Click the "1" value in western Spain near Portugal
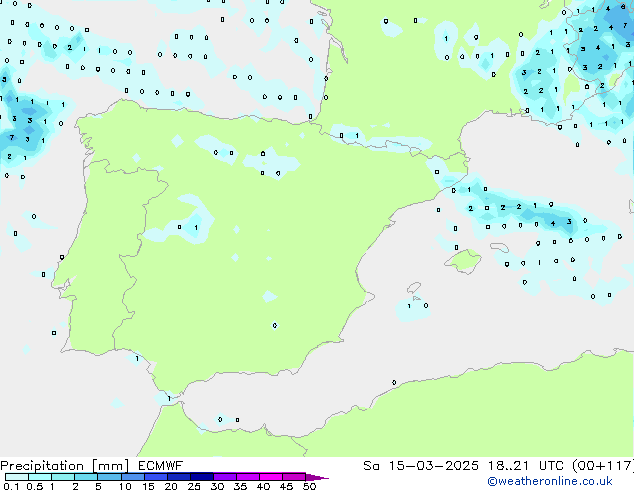 click(x=196, y=228)
